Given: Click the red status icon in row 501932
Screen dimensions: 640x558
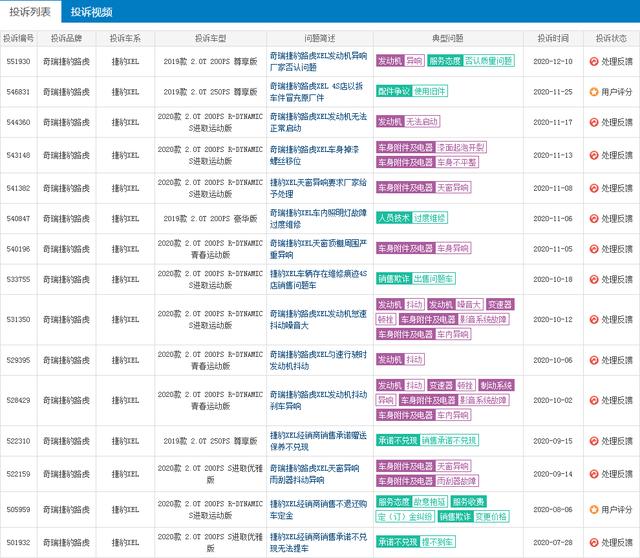Looking at the screenshot, I should click(x=594, y=543).
